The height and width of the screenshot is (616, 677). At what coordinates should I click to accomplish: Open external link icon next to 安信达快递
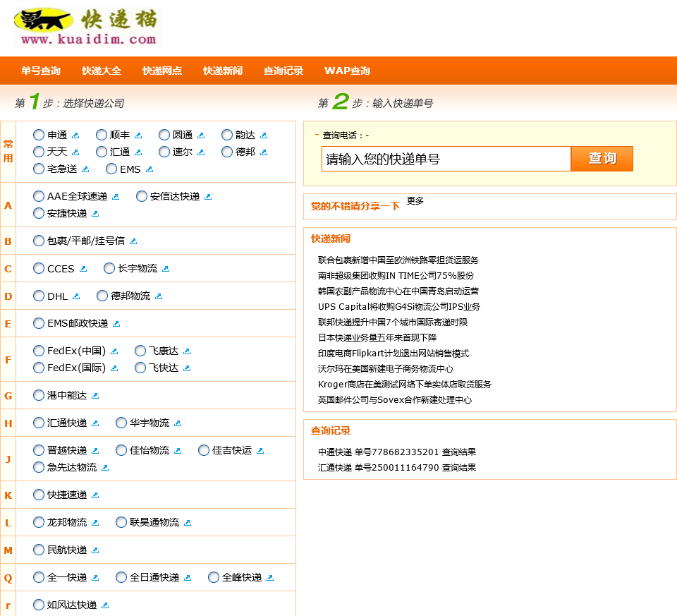point(208,197)
